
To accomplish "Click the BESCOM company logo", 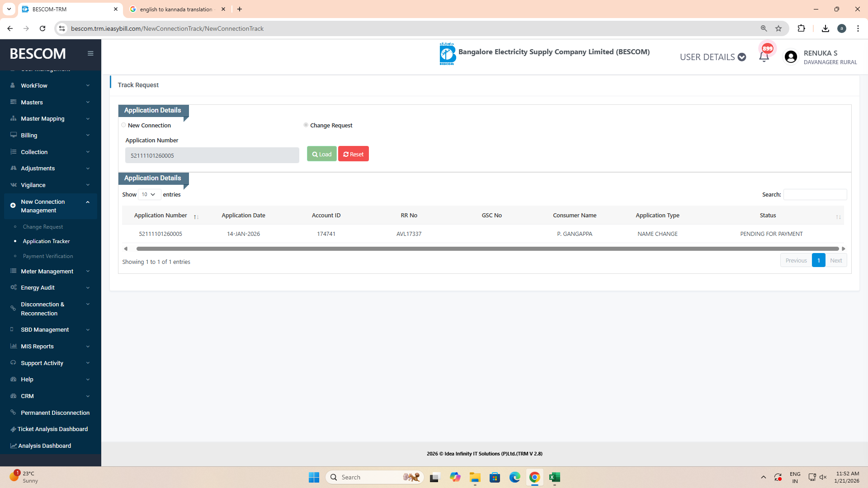I will [447, 54].
